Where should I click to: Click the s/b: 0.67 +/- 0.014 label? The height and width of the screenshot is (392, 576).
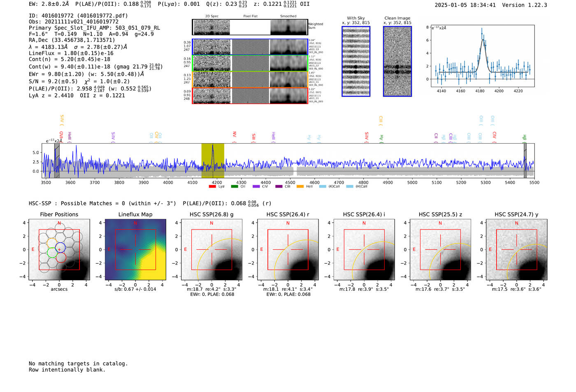[135, 289]
